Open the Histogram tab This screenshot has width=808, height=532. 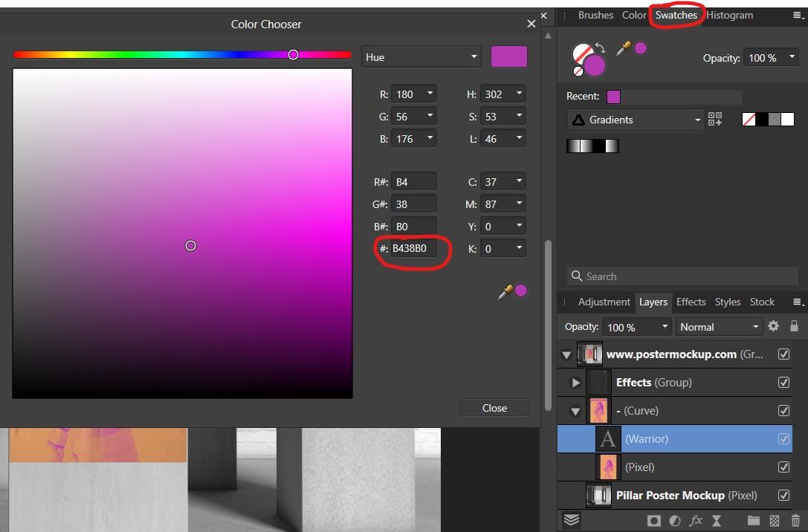click(x=729, y=15)
